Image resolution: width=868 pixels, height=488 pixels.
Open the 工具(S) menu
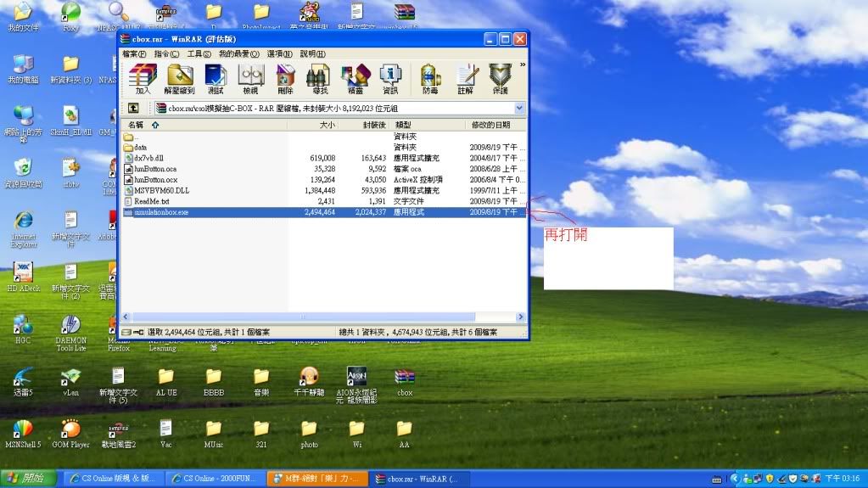tap(199, 53)
